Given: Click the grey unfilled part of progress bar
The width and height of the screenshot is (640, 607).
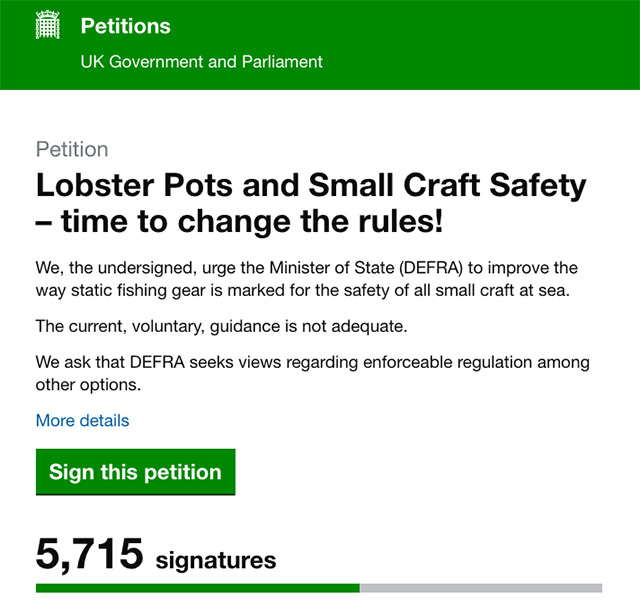Looking at the screenshot, I should 480,588.
